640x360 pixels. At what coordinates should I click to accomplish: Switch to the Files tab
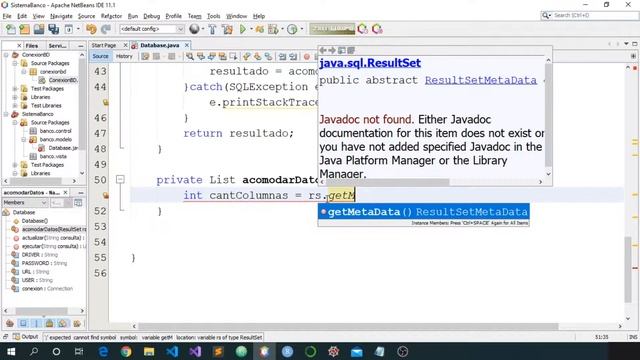click(31, 46)
